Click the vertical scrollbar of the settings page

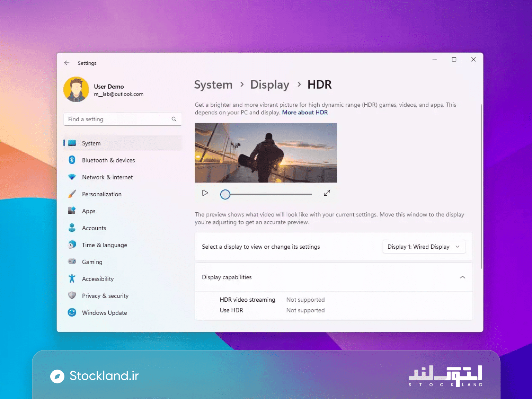click(481, 186)
